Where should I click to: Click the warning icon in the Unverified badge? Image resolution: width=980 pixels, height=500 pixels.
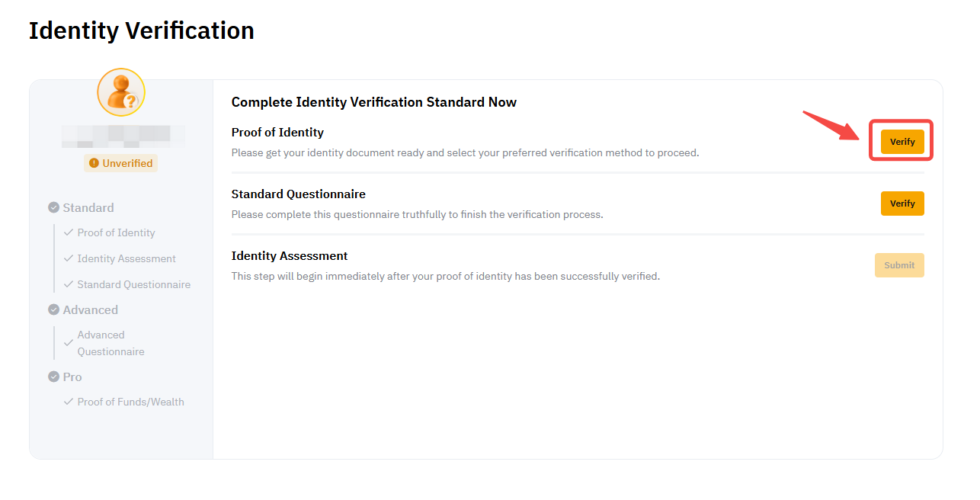(94, 163)
